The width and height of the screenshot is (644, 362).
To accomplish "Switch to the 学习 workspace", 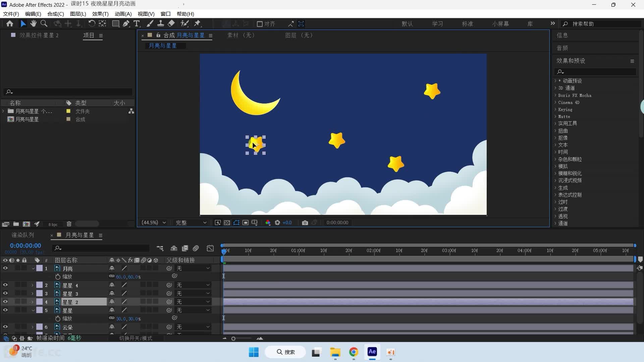I will pyautogui.click(x=437, y=24).
